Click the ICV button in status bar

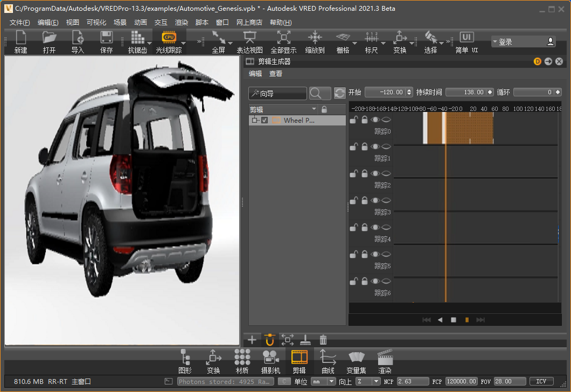click(x=541, y=381)
